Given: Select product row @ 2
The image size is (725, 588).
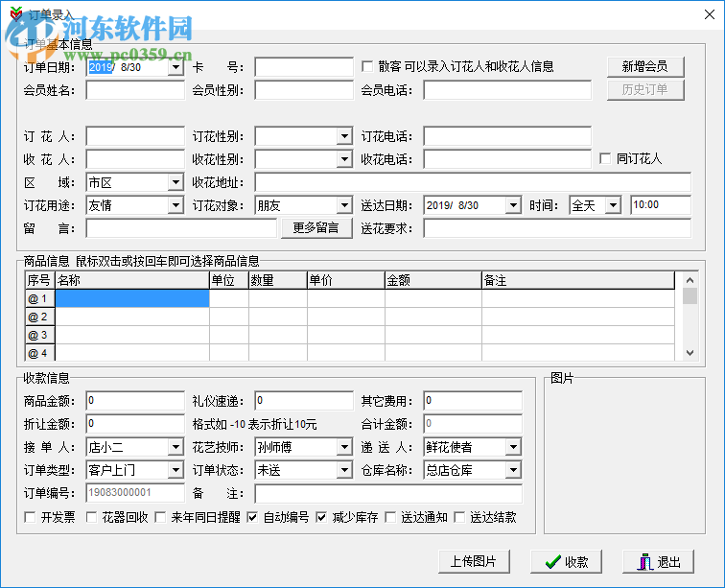Looking at the screenshot, I should 350,317.
